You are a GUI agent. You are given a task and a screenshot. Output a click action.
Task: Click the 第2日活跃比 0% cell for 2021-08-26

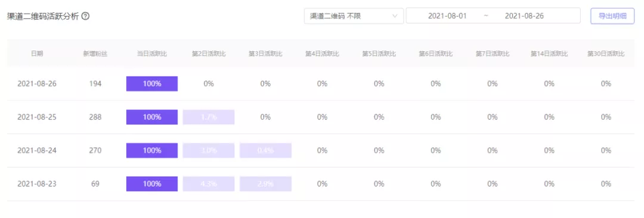click(209, 84)
